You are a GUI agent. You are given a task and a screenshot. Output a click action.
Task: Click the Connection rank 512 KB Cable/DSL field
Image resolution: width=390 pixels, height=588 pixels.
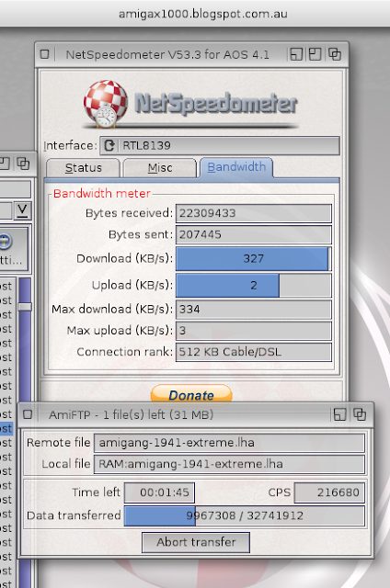tap(254, 352)
